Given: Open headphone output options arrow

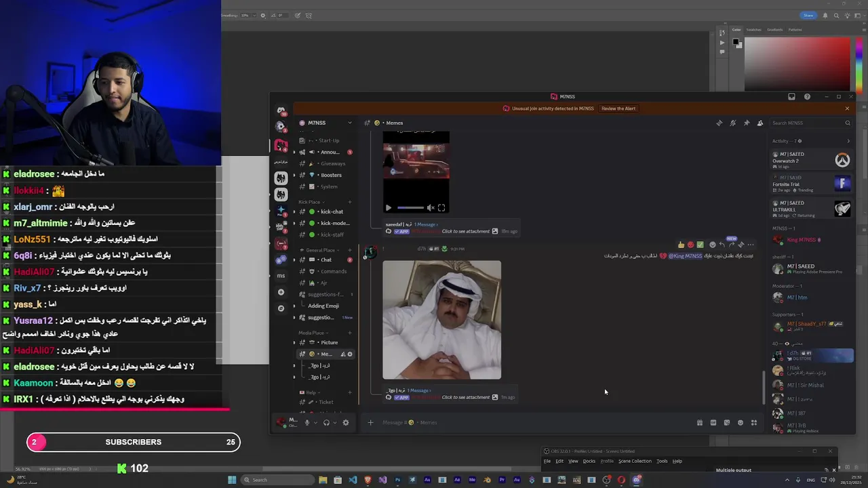Looking at the screenshot, I should pyautogui.click(x=335, y=423).
